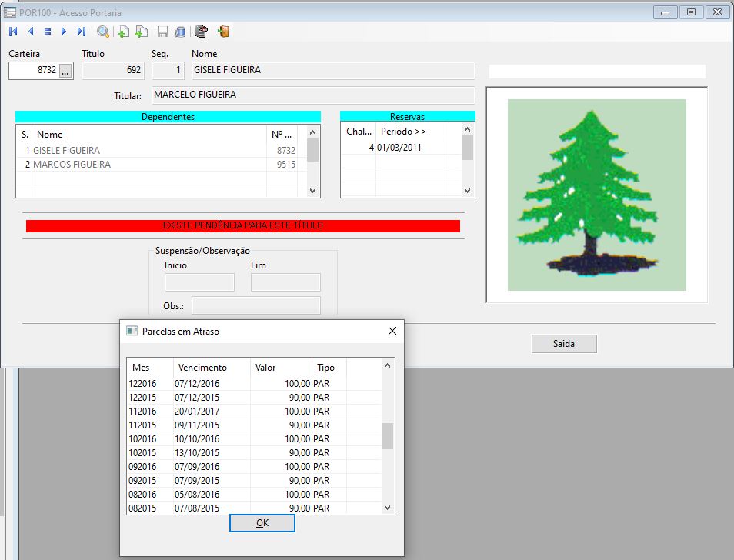This screenshot has width=734, height=560.
Task: Click the next record arrow
Action: pos(64,32)
